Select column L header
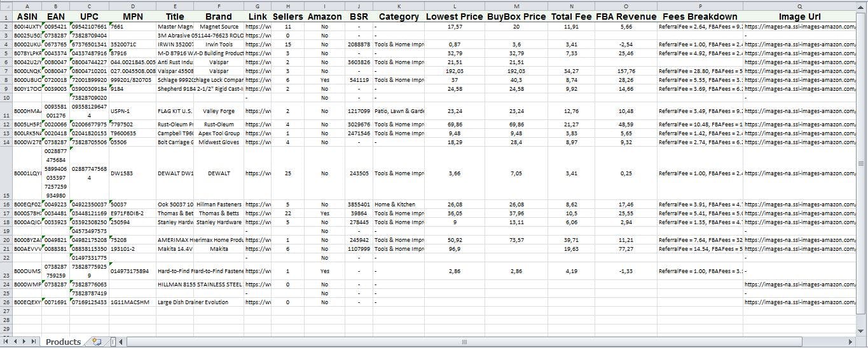The image size is (868, 348). click(x=455, y=6)
